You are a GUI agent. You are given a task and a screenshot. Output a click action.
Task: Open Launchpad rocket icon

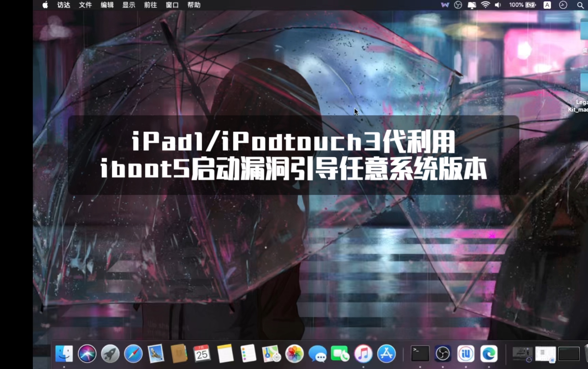[x=110, y=354]
